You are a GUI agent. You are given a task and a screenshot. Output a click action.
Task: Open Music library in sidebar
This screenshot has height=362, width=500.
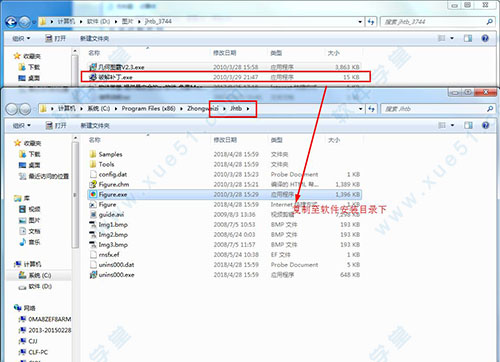click(30, 242)
